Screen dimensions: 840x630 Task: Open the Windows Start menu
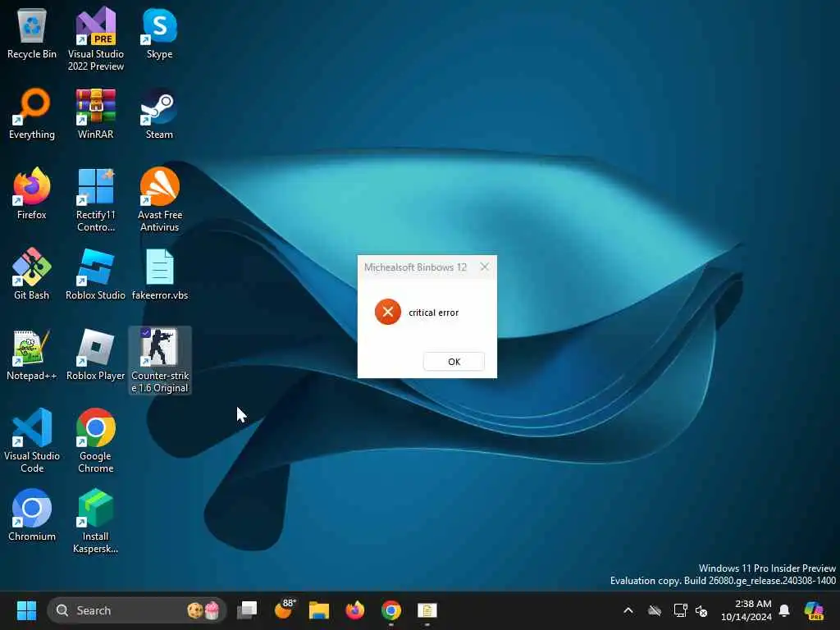[26, 610]
